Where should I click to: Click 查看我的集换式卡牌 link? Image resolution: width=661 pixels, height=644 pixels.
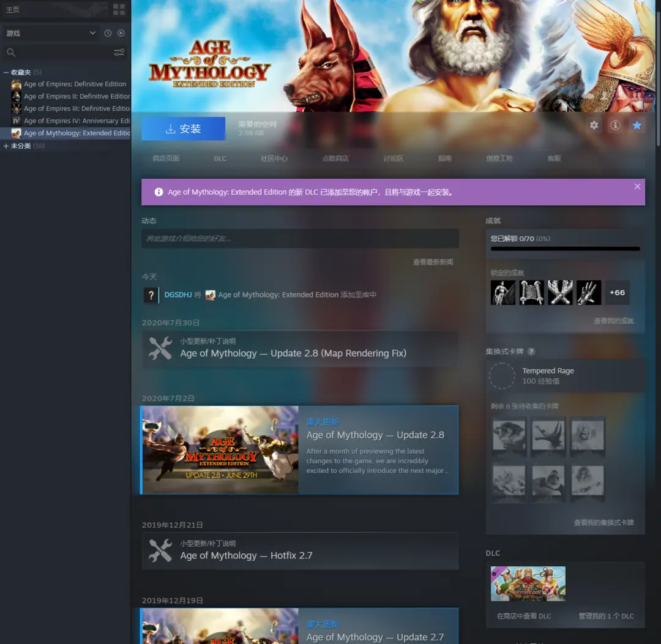(603, 522)
